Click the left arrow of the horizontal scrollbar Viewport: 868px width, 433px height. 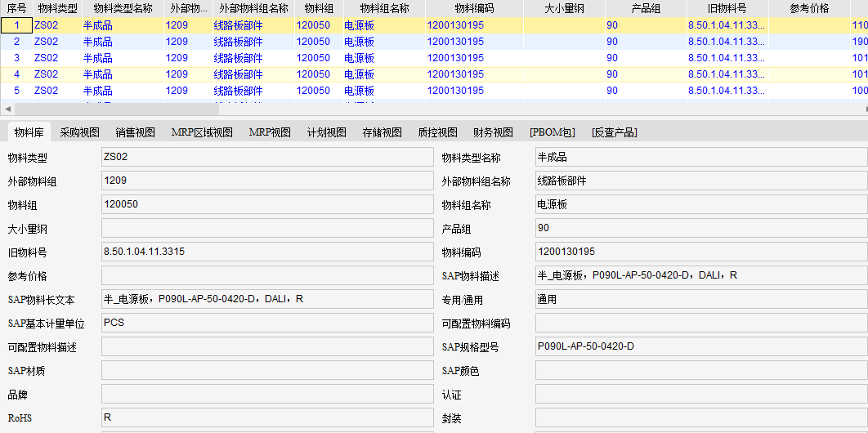7,109
